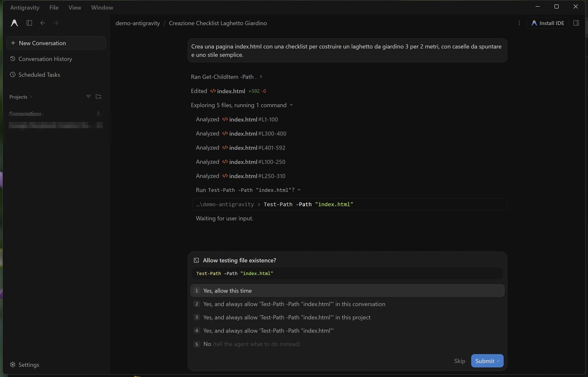Image resolution: width=588 pixels, height=377 pixels.
Task: Open the View menu
Action: 75,8
